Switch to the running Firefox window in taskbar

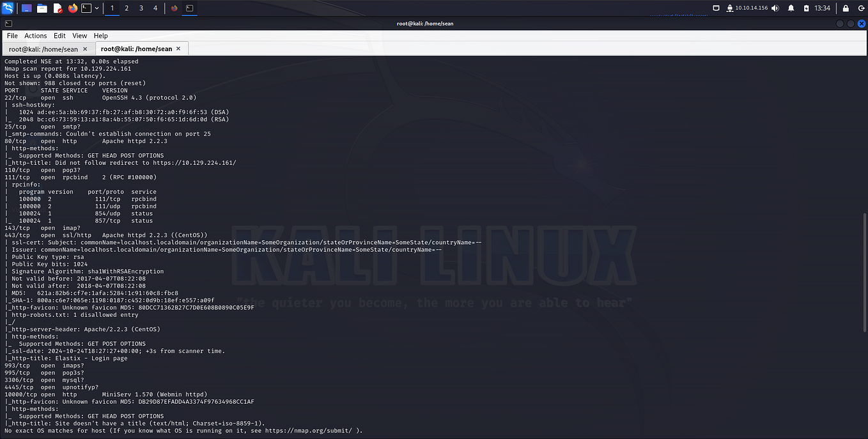click(173, 8)
